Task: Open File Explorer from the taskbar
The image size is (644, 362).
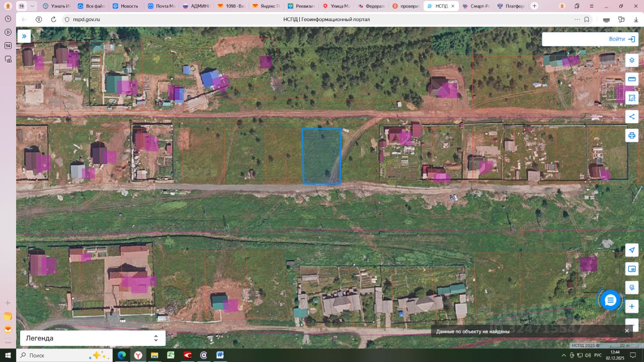Action: pyautogui.click(x=154, y=355)
